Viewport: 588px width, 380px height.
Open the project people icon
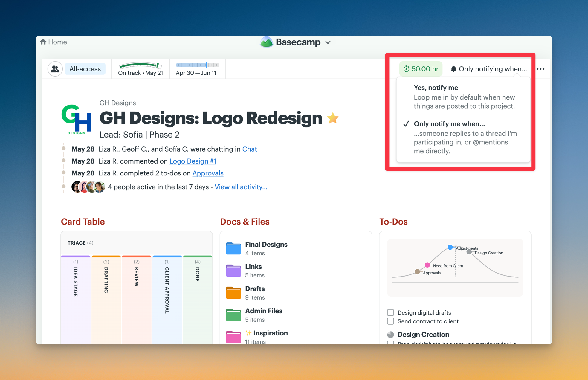(x=55, y=69)
